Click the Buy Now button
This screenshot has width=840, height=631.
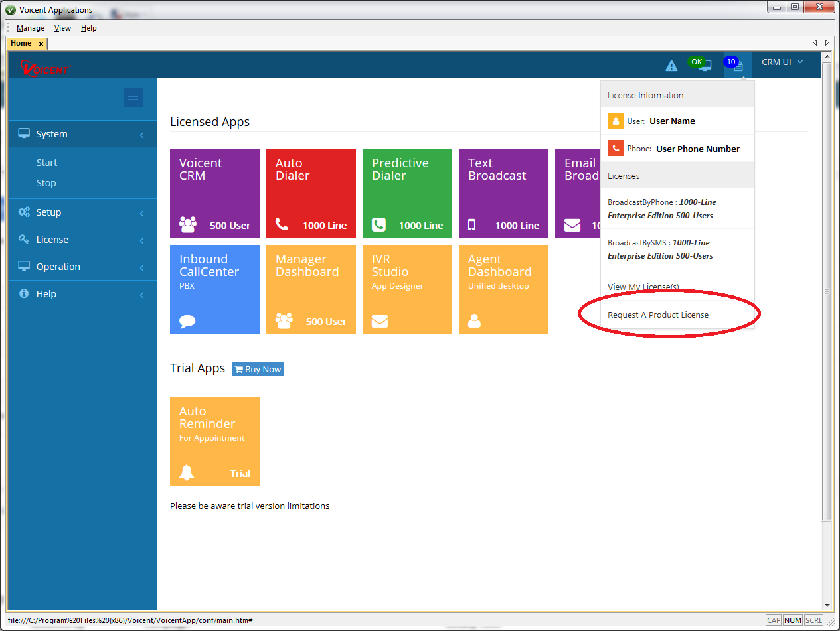coord(257,369)
